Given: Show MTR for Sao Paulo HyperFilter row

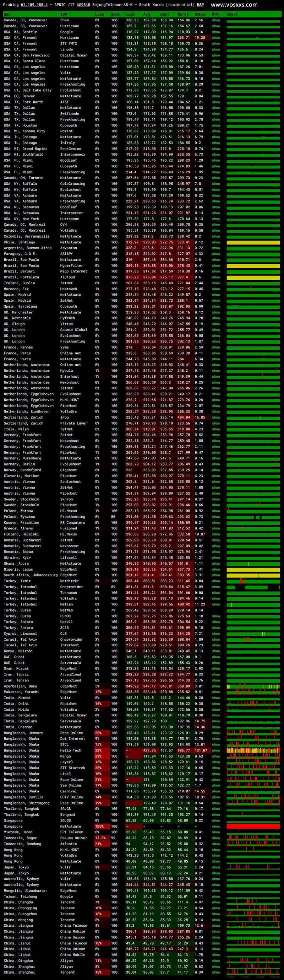Looking at the screenshot, I should pyautogui.click(x=216, y=265).
